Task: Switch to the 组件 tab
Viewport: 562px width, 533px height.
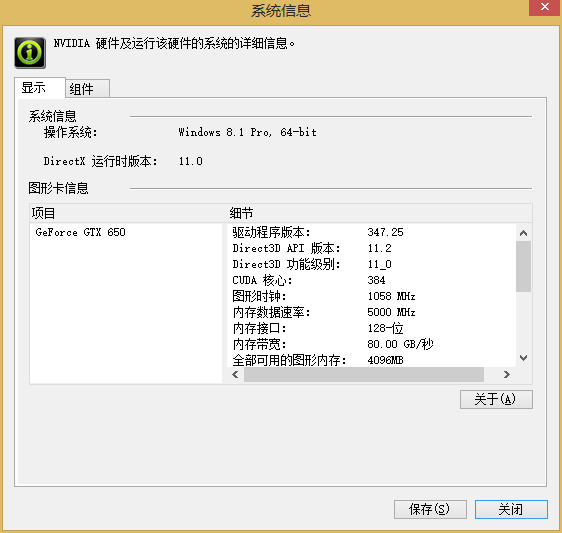Action: [x=88, y=89]
